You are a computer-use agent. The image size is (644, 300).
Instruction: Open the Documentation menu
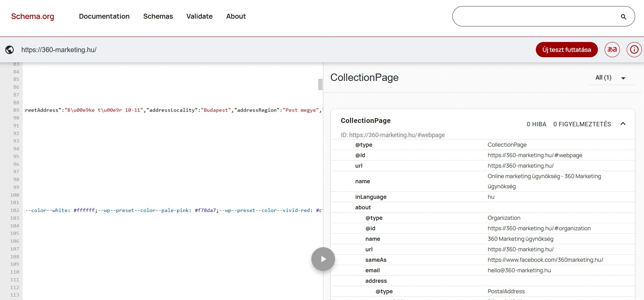[x=104, y=16]
